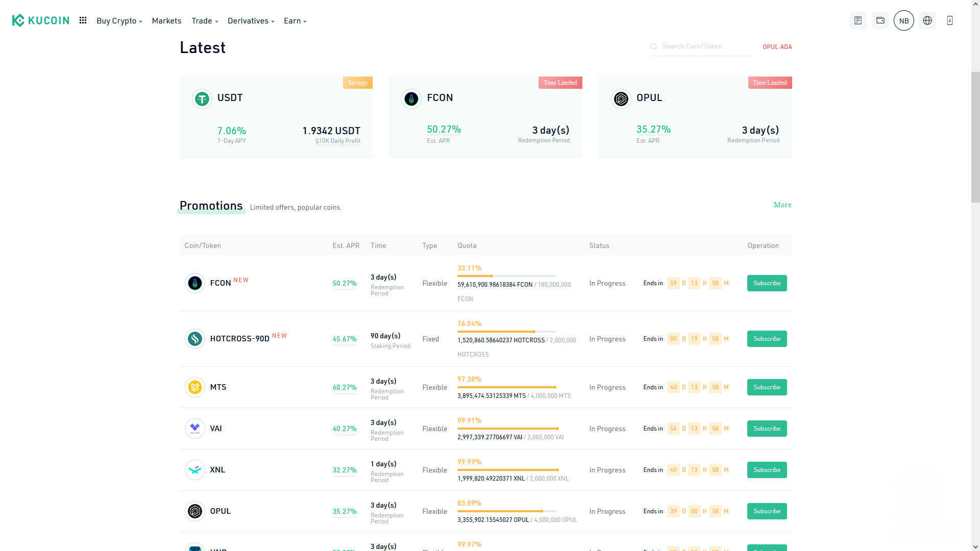Screen dimensions: 980x551
Task: Click the FCON 50.27% Est. APR in table
Action: (345, 283)
